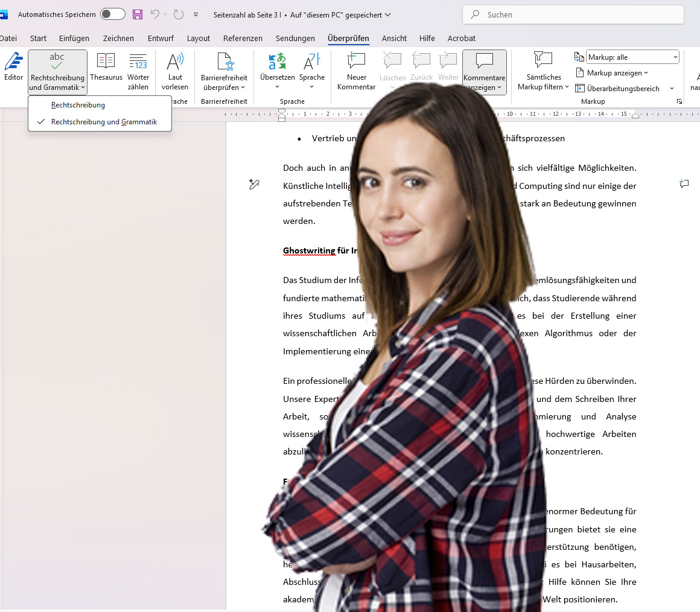
Task: Switch to the Referenzen tab
Action: coord(243,38)
